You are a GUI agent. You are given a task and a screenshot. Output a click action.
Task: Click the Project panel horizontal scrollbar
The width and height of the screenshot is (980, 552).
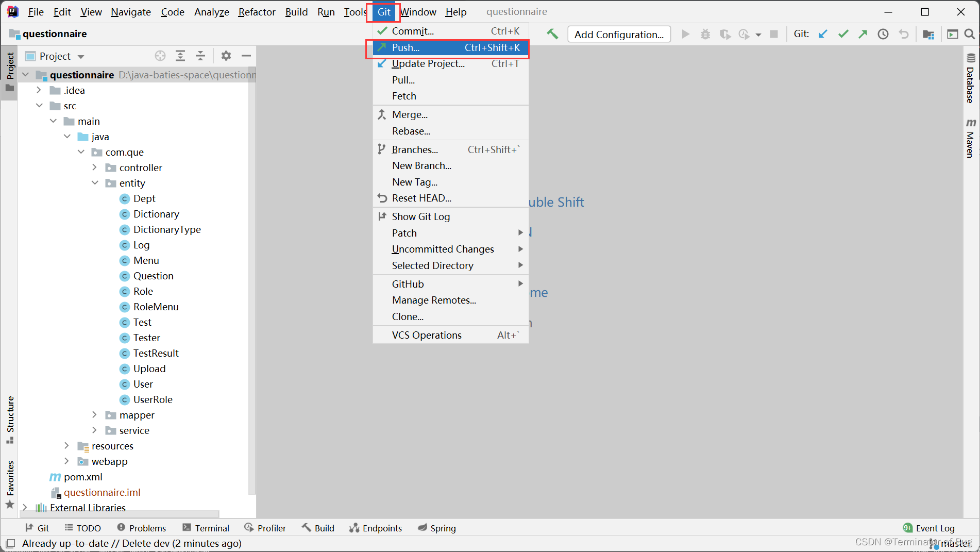point(120,513)
